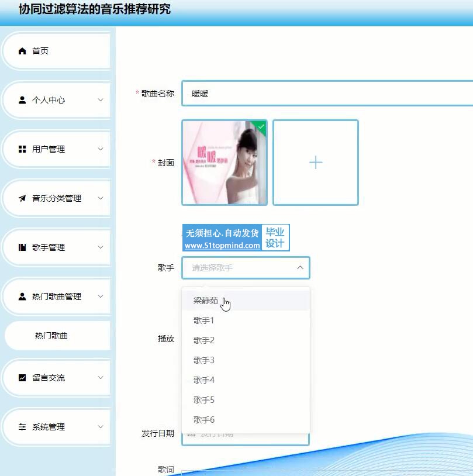
Task: Click the 歌曲名称 input field
Action: tap(327, 94)
